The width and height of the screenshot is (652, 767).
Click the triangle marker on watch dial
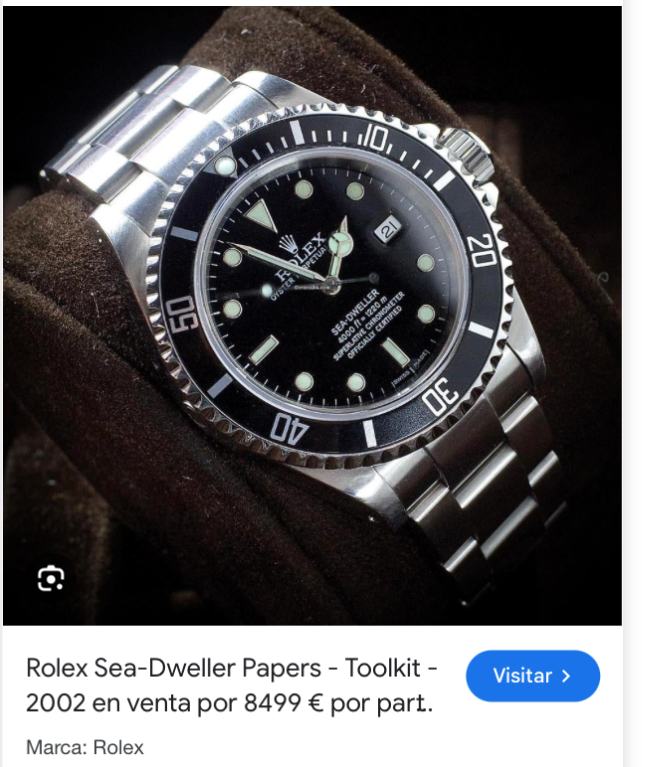click(x=261, y=215)
